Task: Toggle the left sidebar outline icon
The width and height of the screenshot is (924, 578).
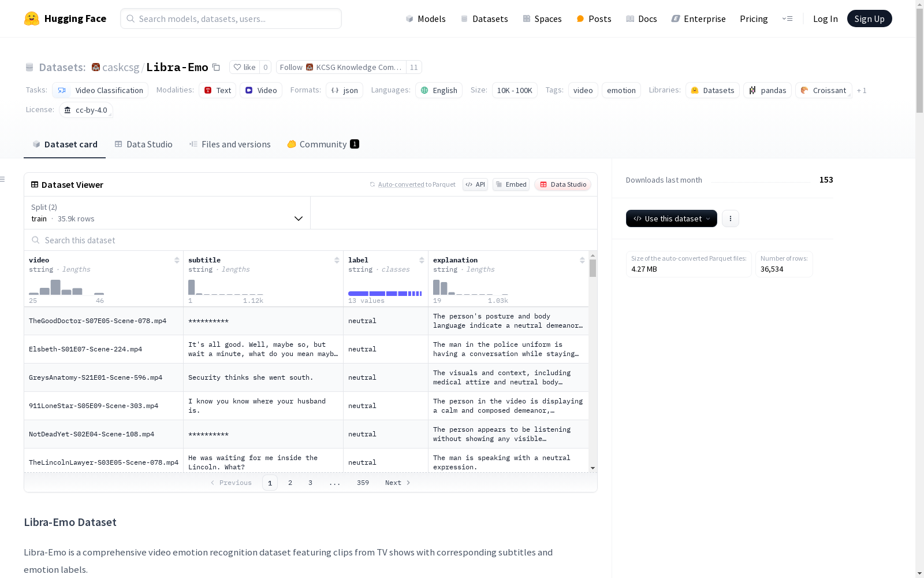Action: (3, 179)
